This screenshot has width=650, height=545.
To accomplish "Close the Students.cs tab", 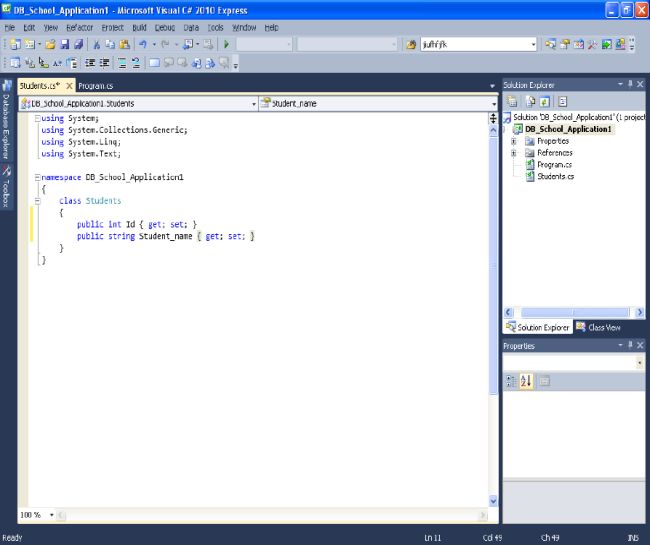I will [x=69, y=86].
